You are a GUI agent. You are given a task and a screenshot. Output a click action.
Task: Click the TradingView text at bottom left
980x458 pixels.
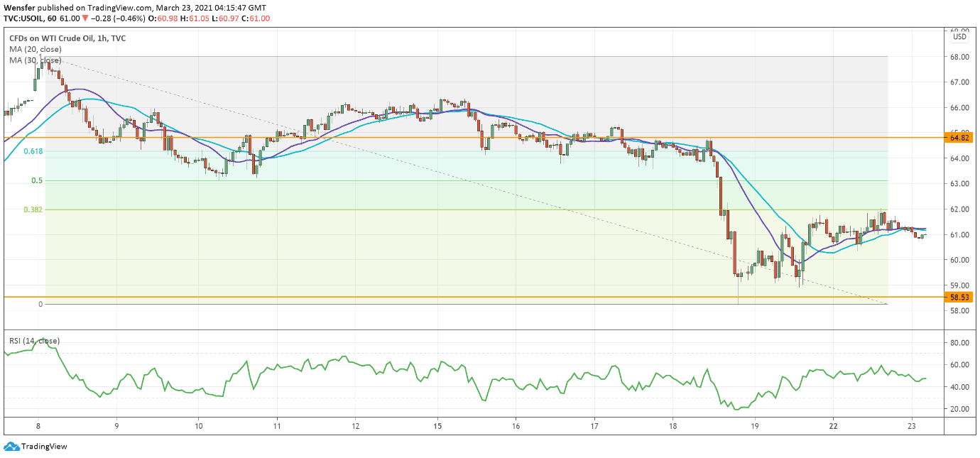coord(44,447)
